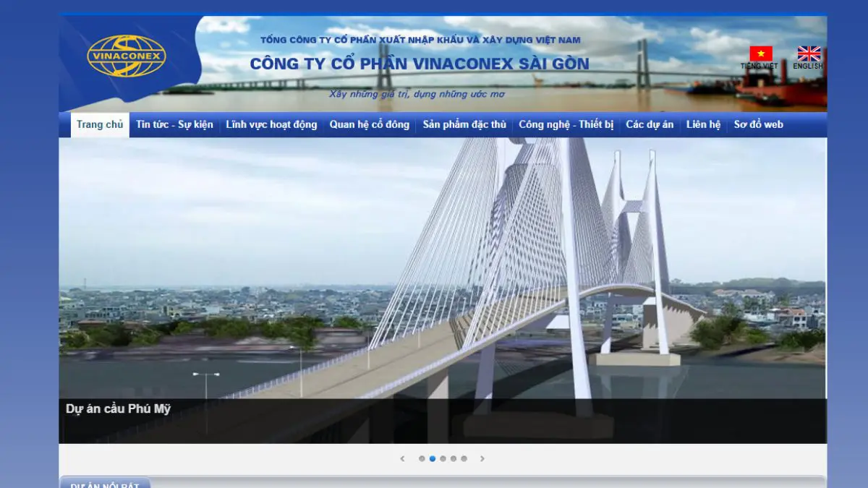Open Công nghệ - Thiết bị section
Screen dimensions: 868x488
(566, 124)
